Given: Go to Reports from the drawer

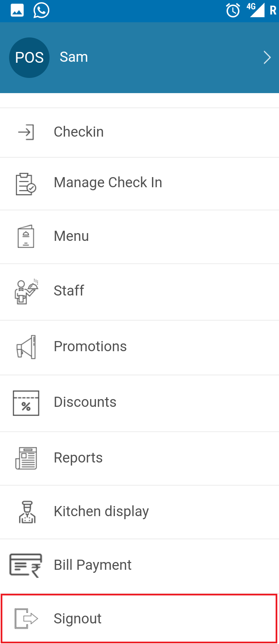Looking at the screenshot, I should point(139,458).
